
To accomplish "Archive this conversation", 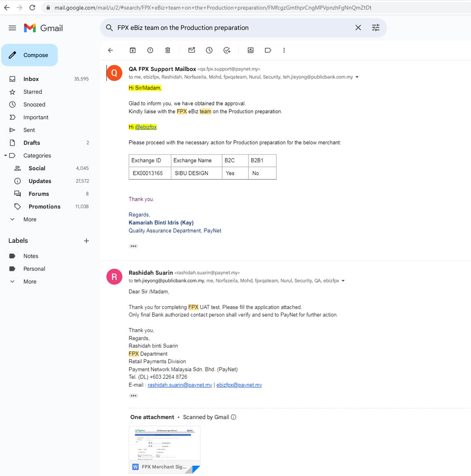I will (x=133, y=50).
